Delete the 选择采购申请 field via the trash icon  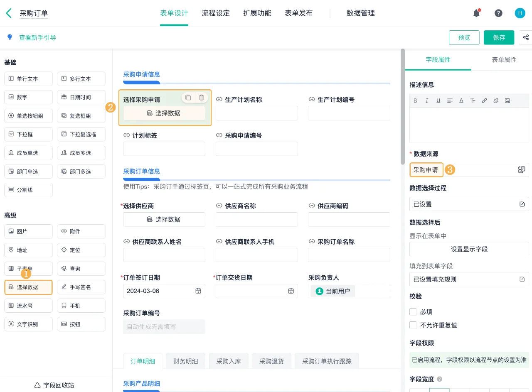click(202, 97)
